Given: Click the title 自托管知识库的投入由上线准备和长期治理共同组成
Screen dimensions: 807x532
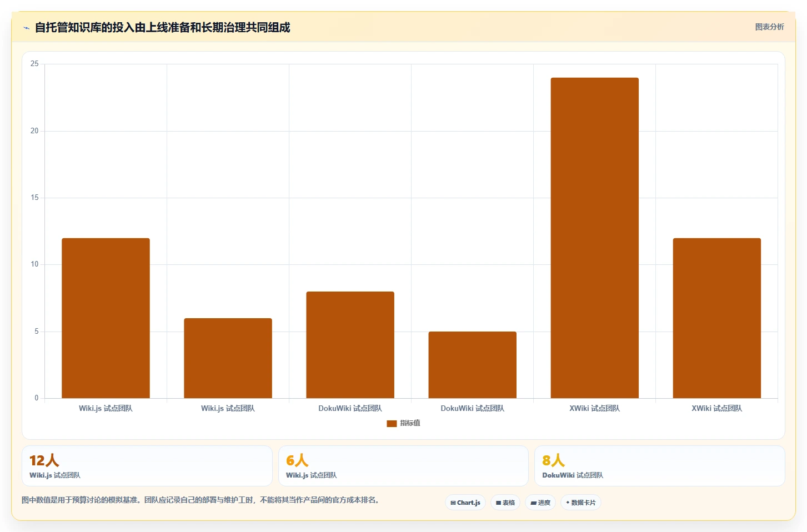Looking at the screenshot, I should pos(163,27).
